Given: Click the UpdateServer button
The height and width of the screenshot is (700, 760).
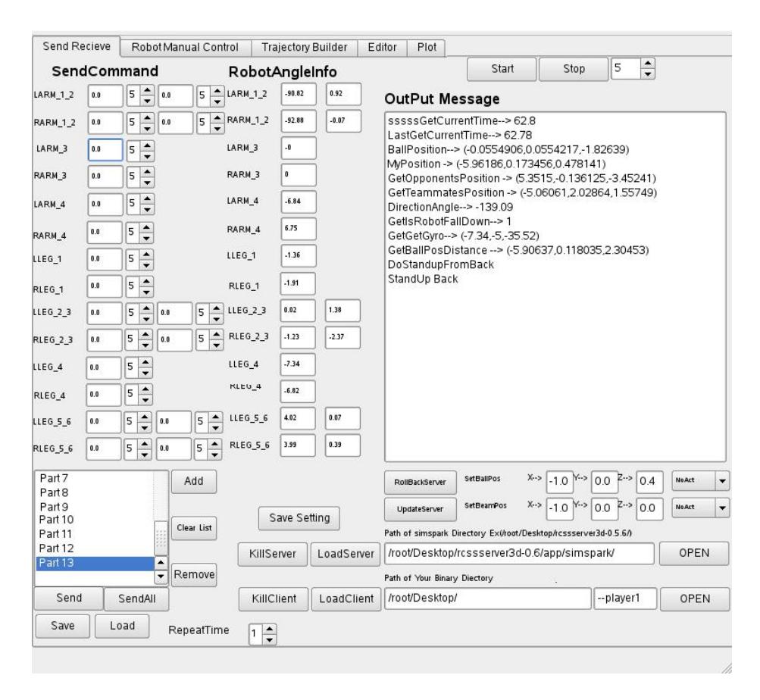Looking at the screenshot, I should [x=421, y=510].
